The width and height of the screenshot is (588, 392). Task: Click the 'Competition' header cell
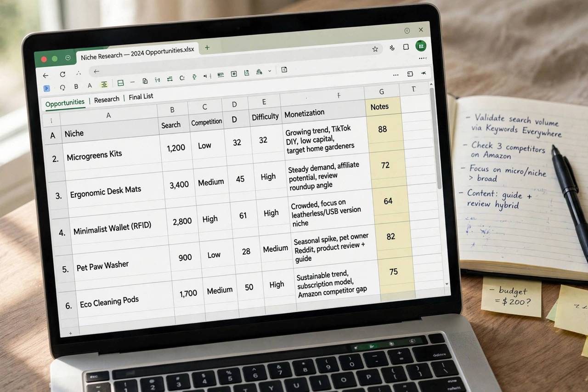206,122
